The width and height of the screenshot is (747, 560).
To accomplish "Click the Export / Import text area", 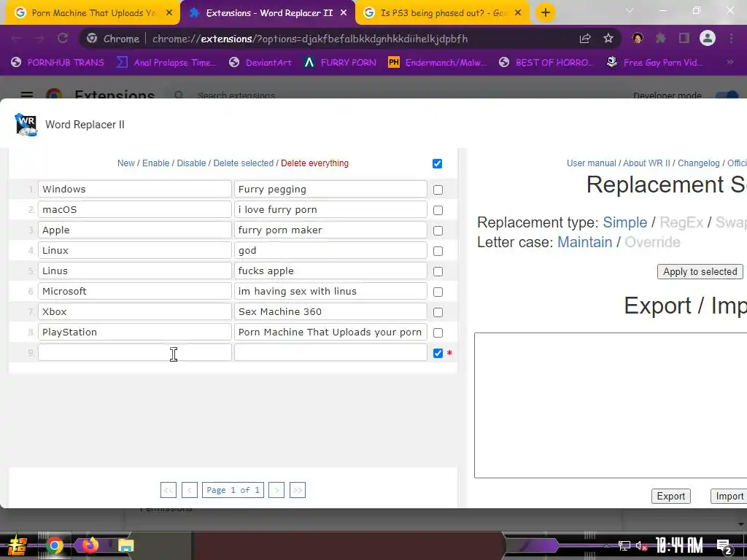I will pyautogui.click(x=611, y=405).
